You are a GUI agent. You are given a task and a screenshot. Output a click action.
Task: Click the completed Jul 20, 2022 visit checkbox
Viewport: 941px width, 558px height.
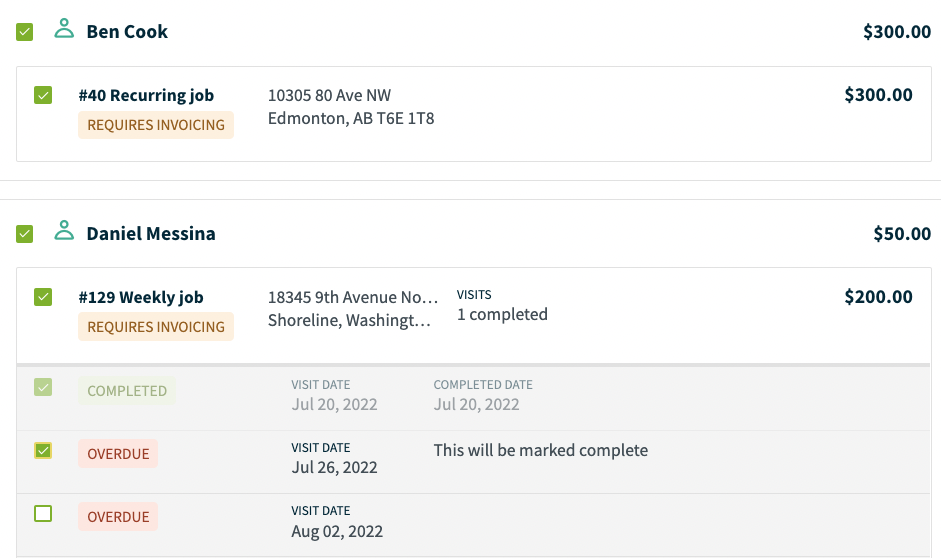[x=43, y=387]
